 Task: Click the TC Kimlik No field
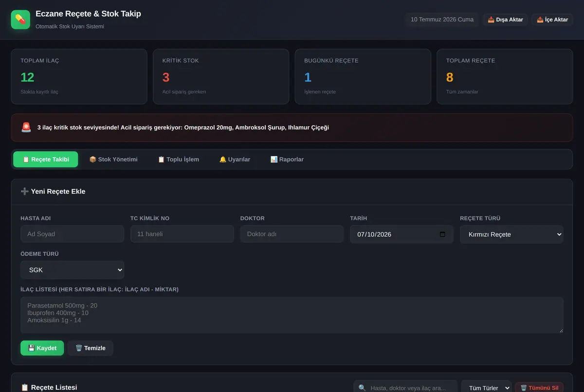coord(182,234)
